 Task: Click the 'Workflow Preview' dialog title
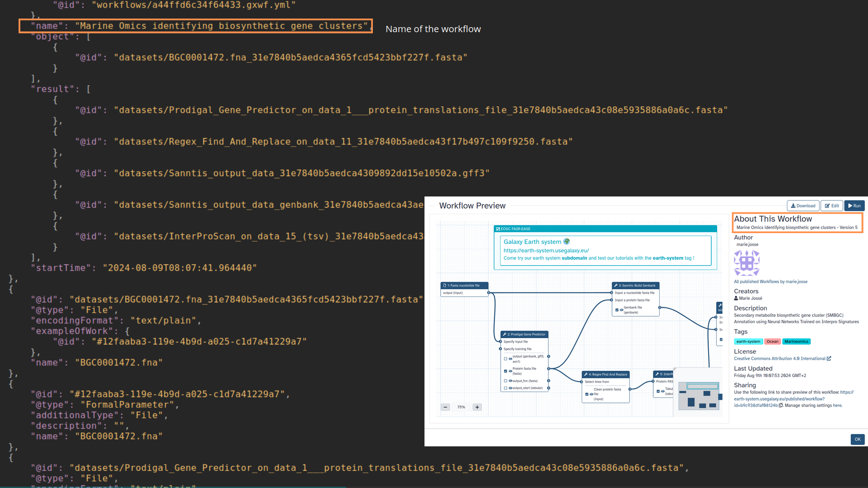(x=472, y=206)
